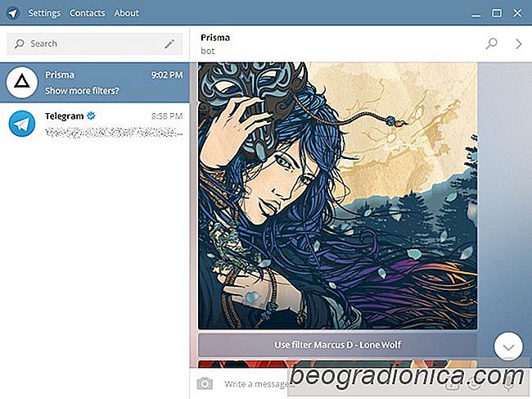Expand chat info with the right chevron
The height and width of the screenshot is (399, 532).
click(518, 43)
